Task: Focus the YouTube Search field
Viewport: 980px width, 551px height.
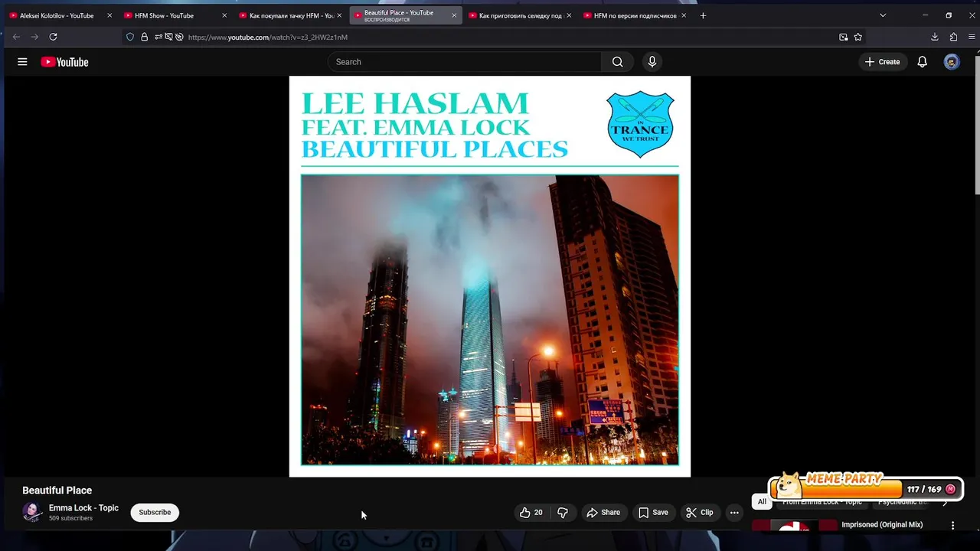Action: click(x=465, y=62)
